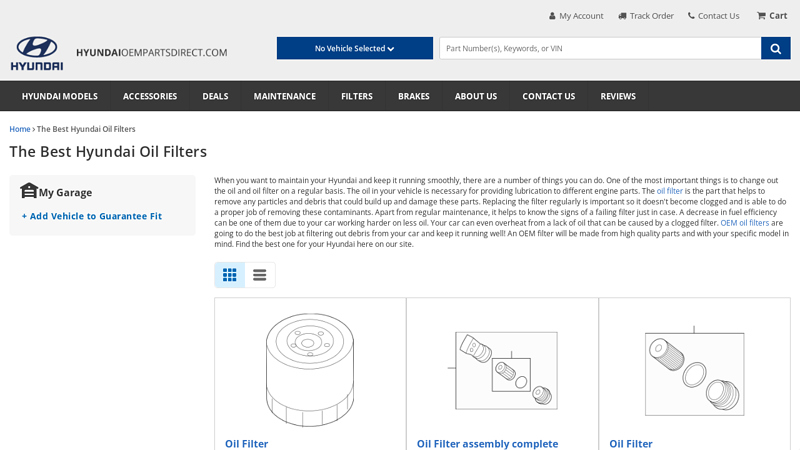Screen dimensions: 800x450
Task: Open the ACCESSORIES menu
Action: [x=150, y=96]
